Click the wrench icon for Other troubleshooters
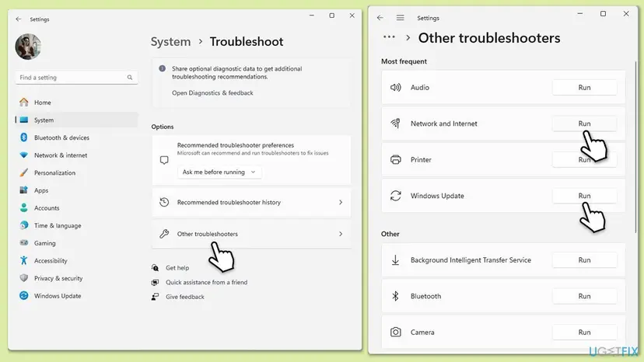 pos(164,234)
